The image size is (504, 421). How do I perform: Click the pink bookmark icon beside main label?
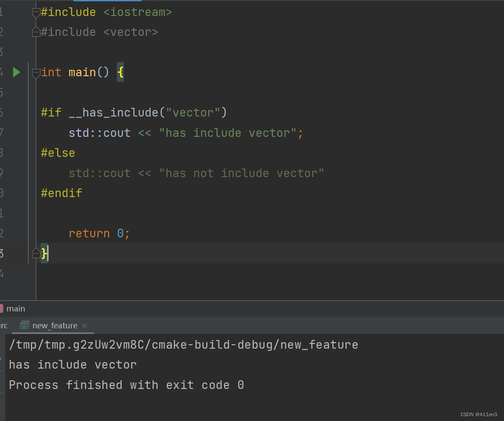[2, 308]
